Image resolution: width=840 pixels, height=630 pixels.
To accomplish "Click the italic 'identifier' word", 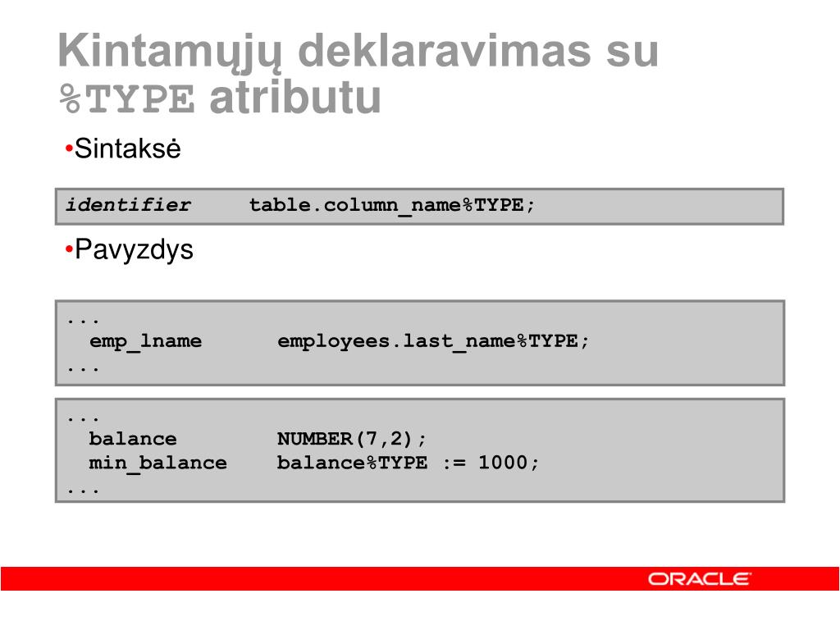I will tap(127, 205).
